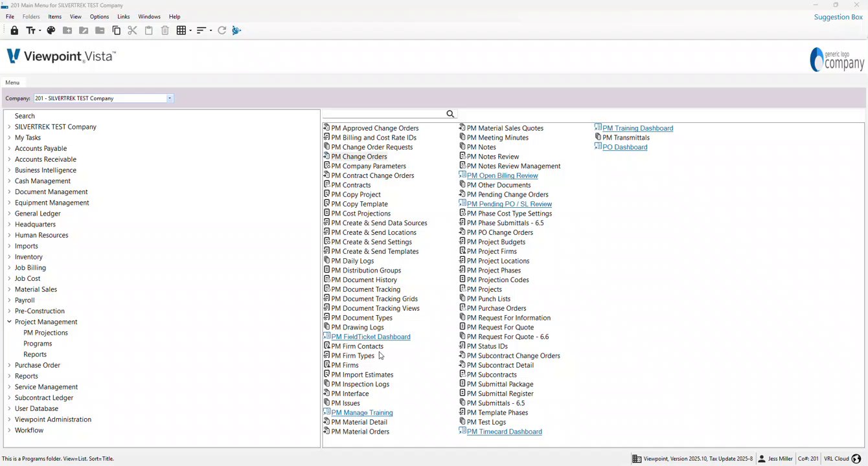Open the Company selection dropdown
Image resolution: width=868 pixels, height=466 pixels.
(x=170, y=98)
